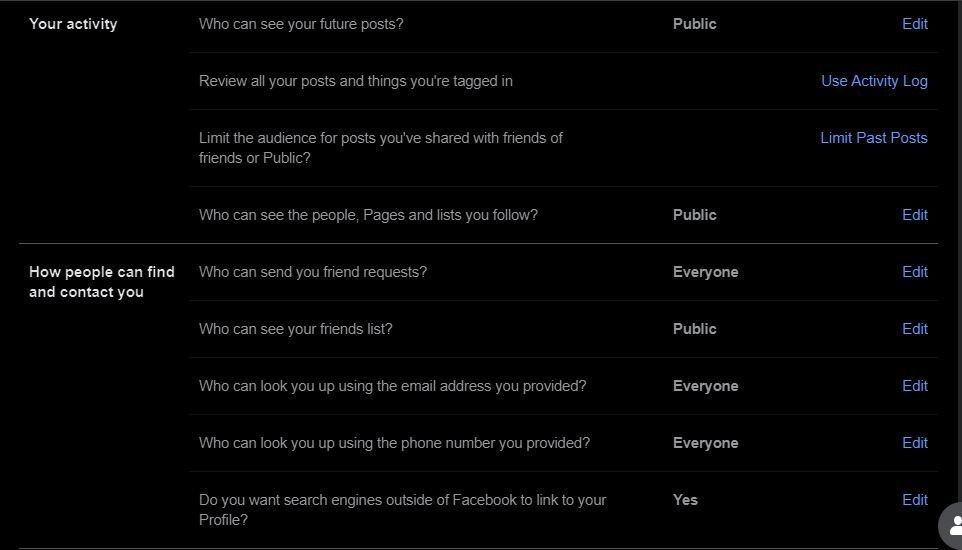
Task: Click the 'Your activity' section heading
Action: click(x=73, y=24)
